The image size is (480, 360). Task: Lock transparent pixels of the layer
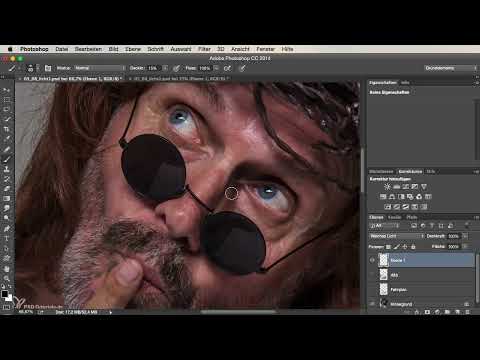click(x=388, y=247)
